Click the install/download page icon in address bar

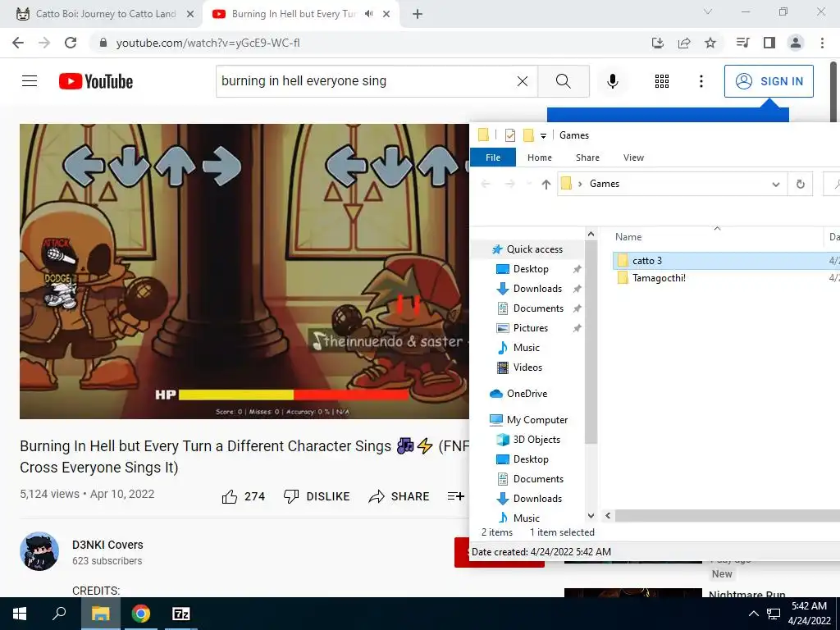[x=658, y=43]
